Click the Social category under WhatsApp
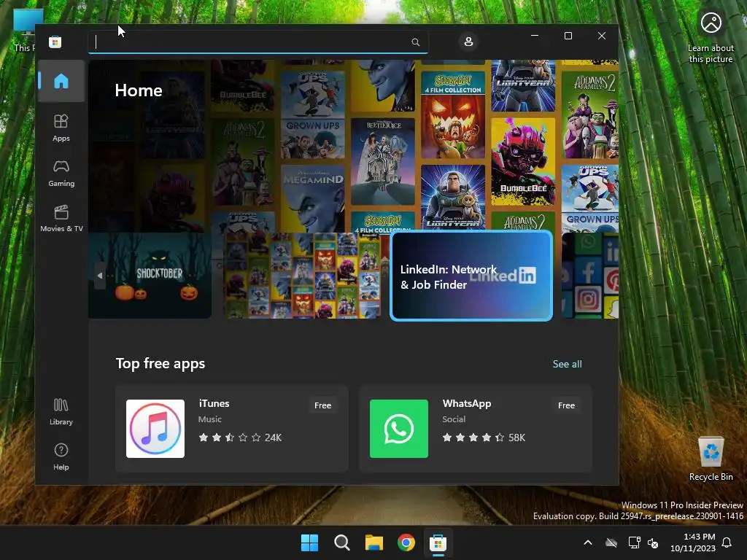Viewport: 747px width, 560px height. click(x=454, y=419)
